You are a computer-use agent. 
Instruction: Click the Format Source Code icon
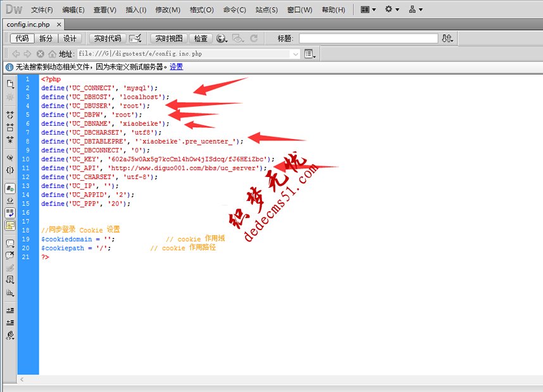pos(9,336)
